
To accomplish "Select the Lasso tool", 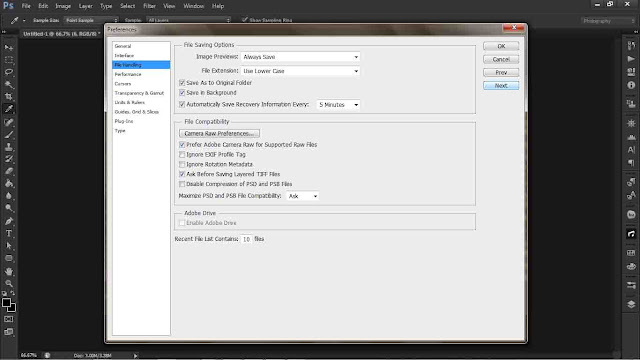I will pyautogui.click(x=9, y=72).
